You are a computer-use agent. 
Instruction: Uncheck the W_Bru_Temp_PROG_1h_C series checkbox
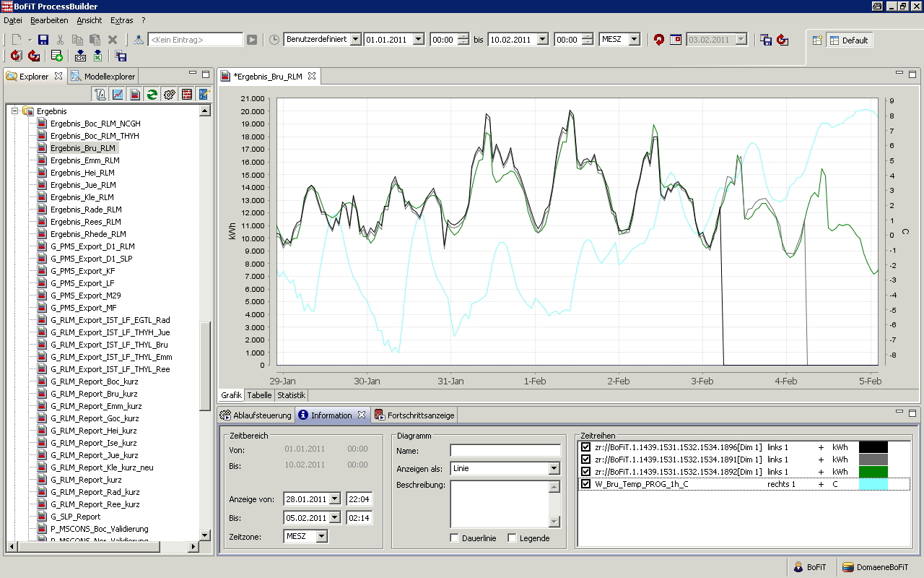click(x=586, y=484)
